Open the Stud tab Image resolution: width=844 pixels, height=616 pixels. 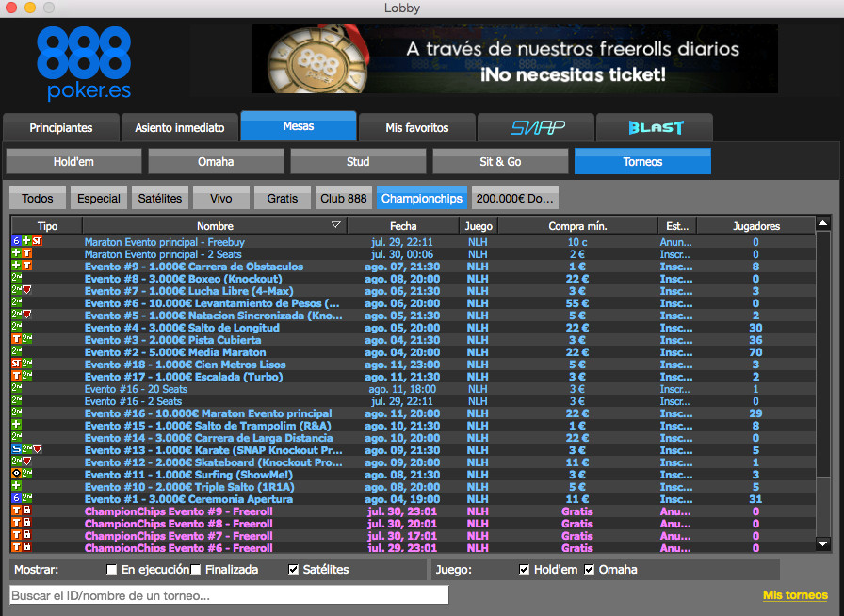358,162
